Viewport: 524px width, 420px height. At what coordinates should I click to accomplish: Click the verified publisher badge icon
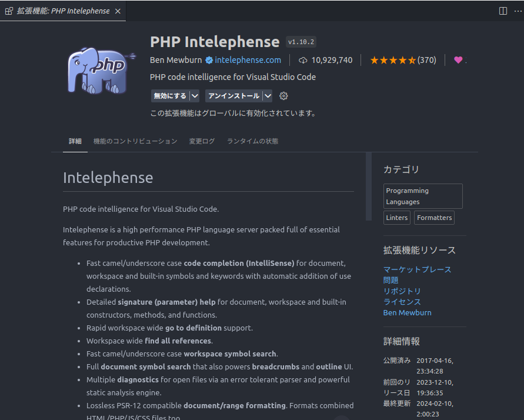[x=209, y=60]
